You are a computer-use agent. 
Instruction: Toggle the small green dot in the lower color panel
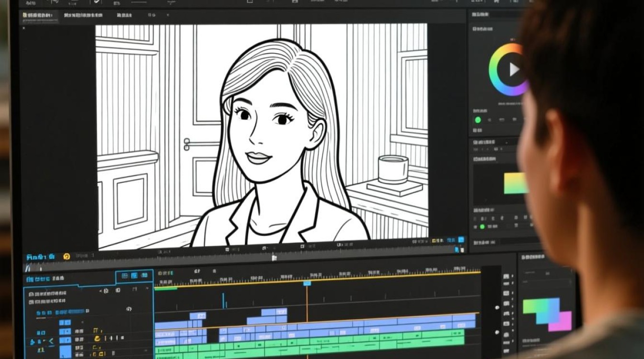click(482, 226)
